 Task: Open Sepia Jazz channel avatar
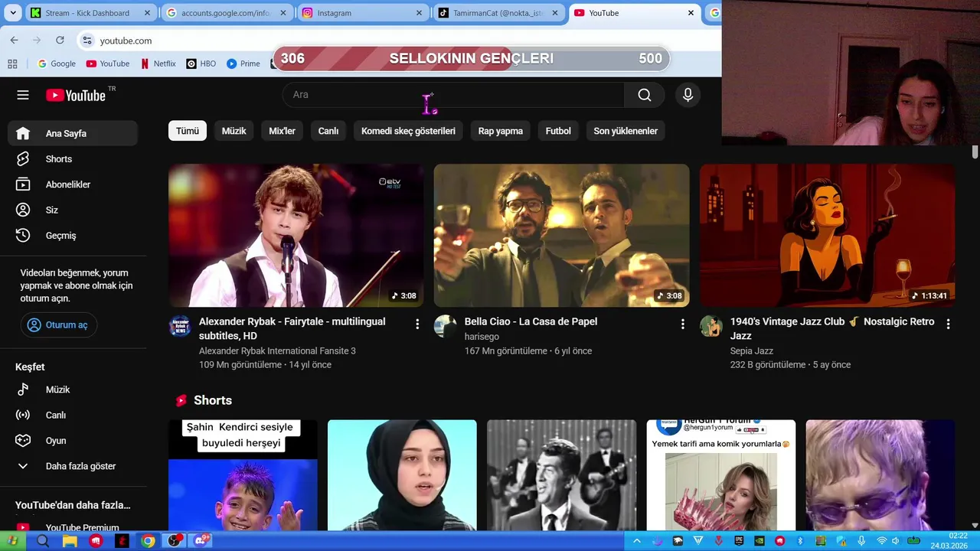[x=710, y=326]
